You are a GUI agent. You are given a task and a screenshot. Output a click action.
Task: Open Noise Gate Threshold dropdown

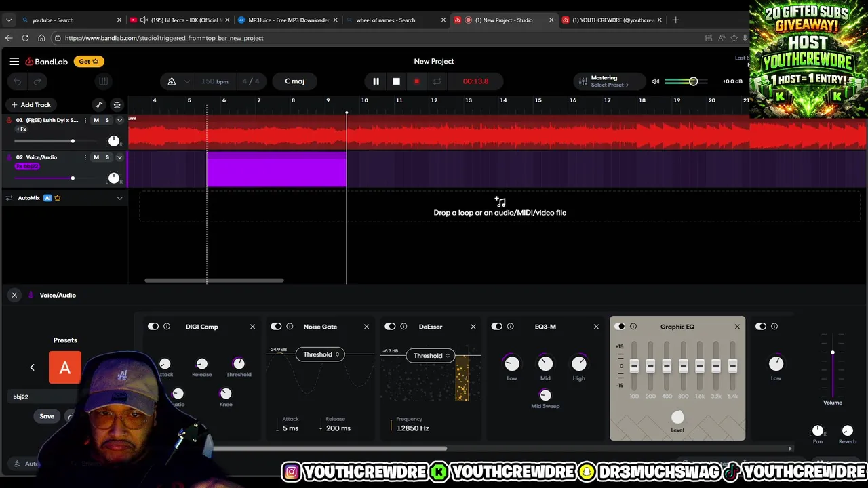pyautogui.click(x=320, y=354)
